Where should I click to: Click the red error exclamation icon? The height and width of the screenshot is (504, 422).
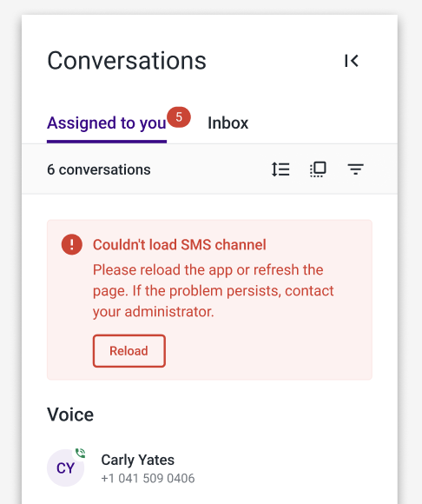pos(71,244)
